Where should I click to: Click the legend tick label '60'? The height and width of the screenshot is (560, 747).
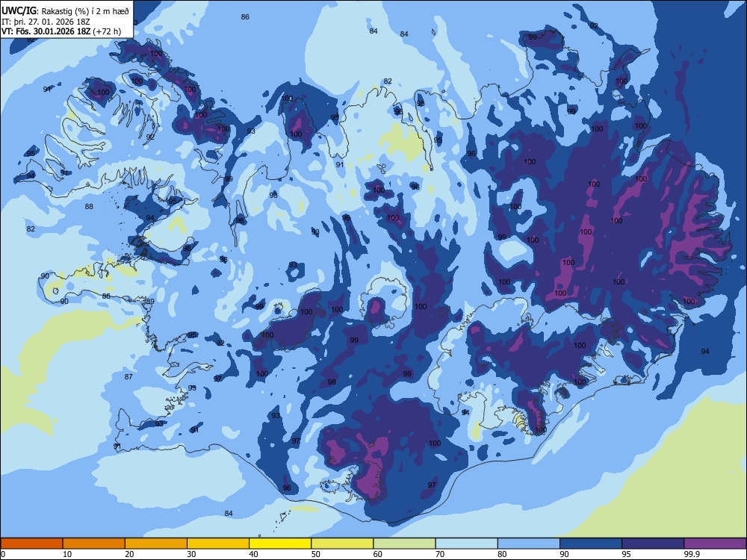tap(378, 554)
